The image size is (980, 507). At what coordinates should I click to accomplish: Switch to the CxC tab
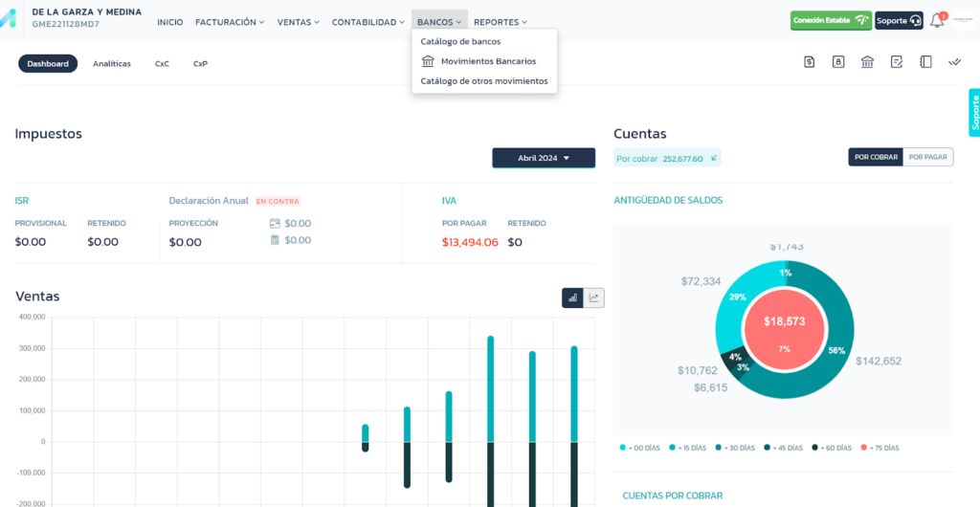162,64
